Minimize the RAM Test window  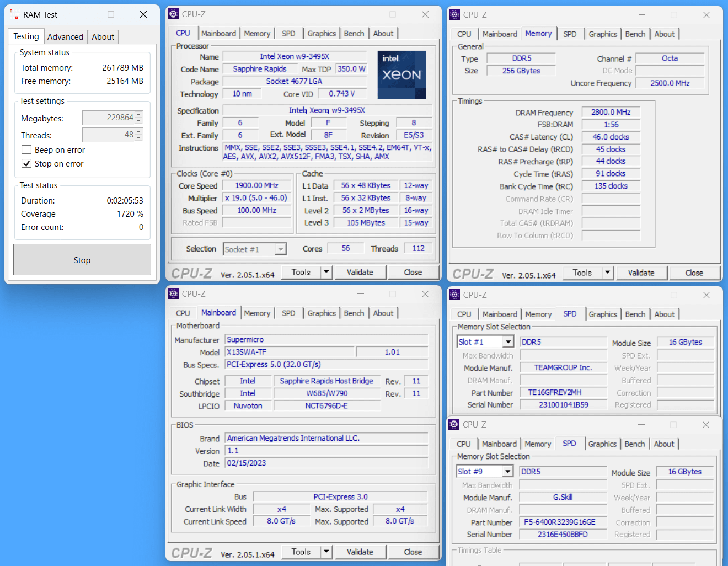[x=79, y=14]
